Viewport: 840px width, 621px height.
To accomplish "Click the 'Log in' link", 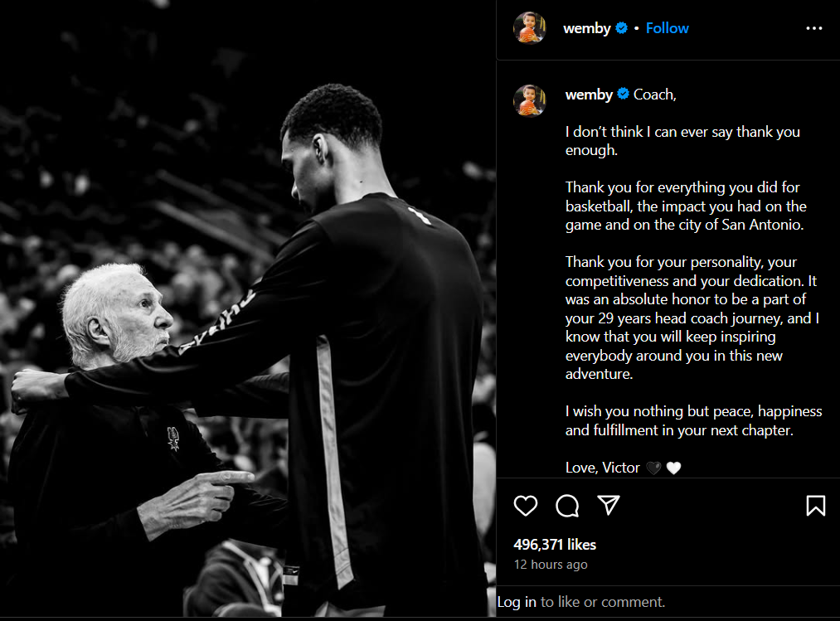I will (517, 602).
